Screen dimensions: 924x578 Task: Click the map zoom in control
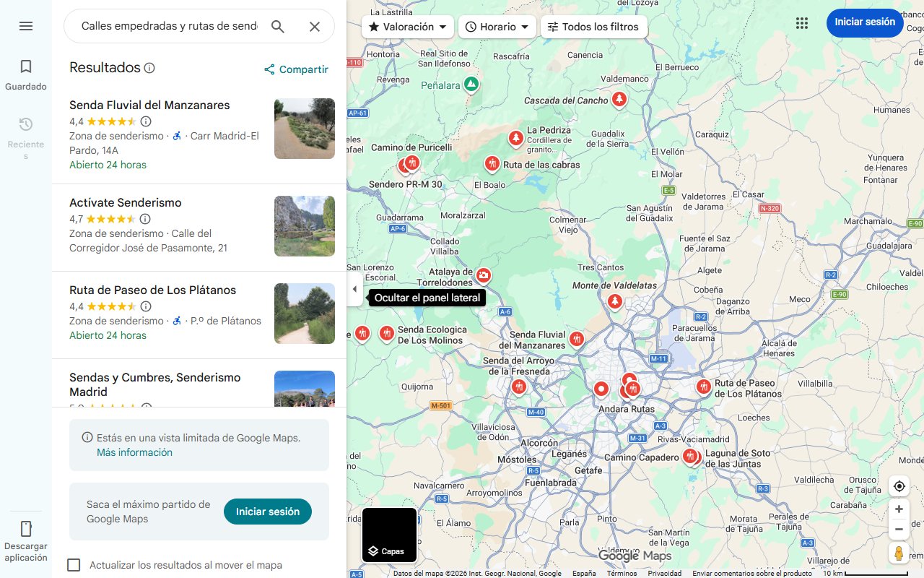click(x=899, y=509)
